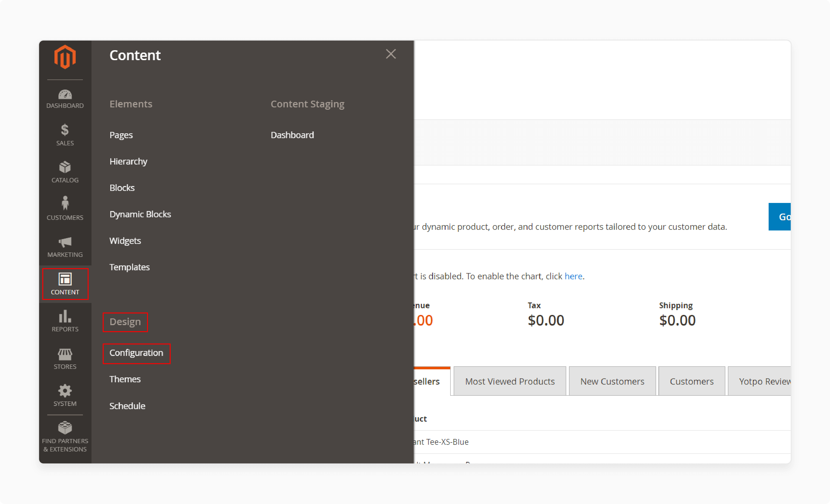Image resolution: width=830 pixels, height=504 pixels.
Task: Select the Bestsellers tab
Action: coord(432,381)
